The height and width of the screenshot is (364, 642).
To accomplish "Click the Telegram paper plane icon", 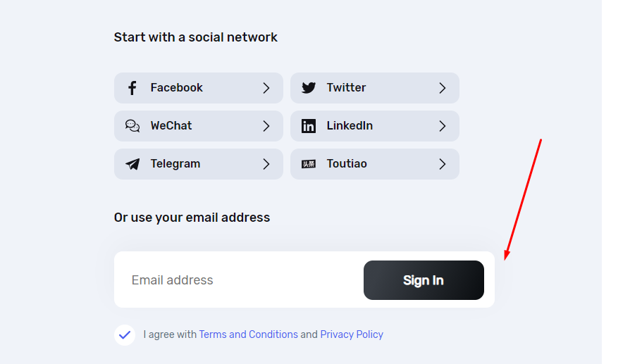I will [132, 164].
